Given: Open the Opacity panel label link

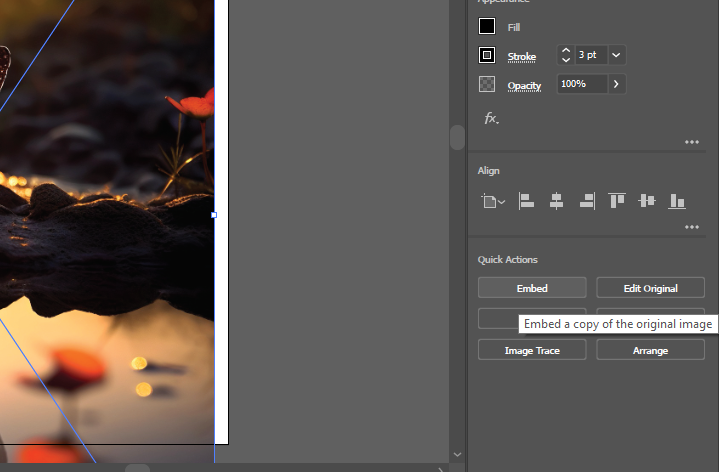Looking at the screenshot, I should pos(524,86).
